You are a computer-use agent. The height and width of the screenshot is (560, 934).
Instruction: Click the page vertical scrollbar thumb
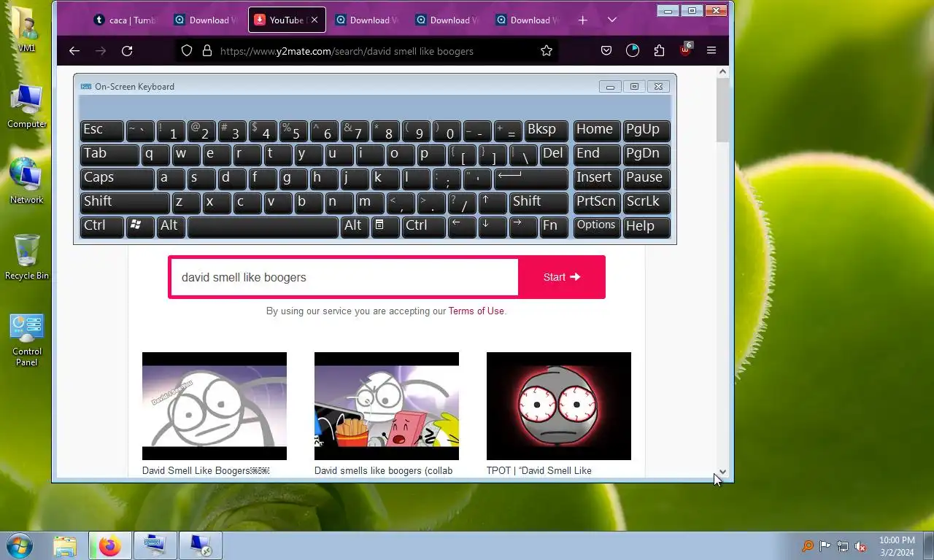coord(722,111)
